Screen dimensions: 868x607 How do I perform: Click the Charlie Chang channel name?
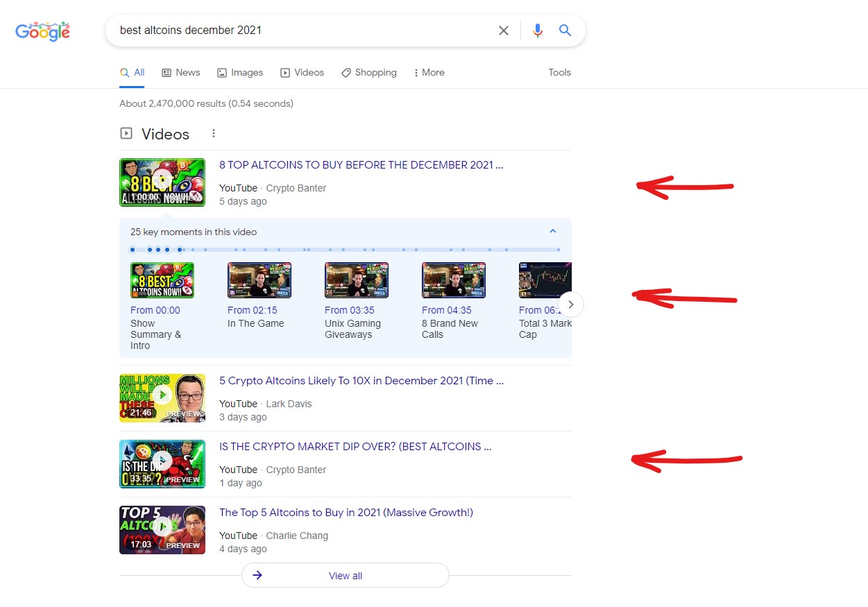pos(297,536)
